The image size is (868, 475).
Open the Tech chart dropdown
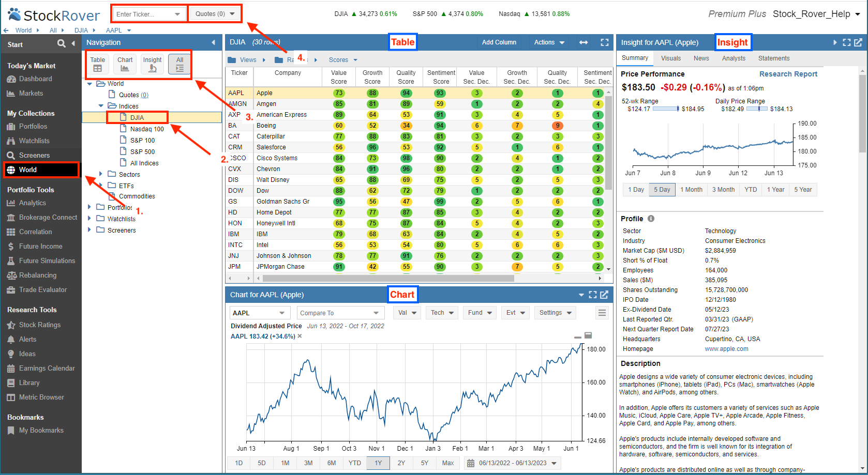click(442, 313)
